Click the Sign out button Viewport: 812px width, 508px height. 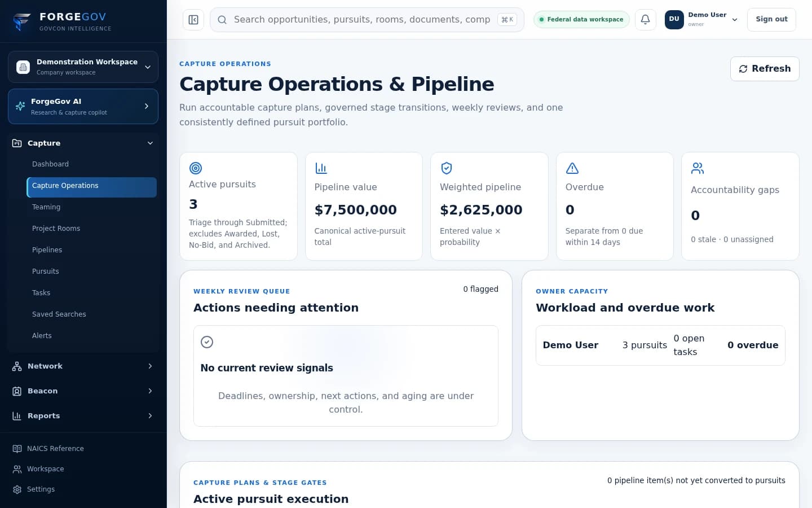[771, 19]
